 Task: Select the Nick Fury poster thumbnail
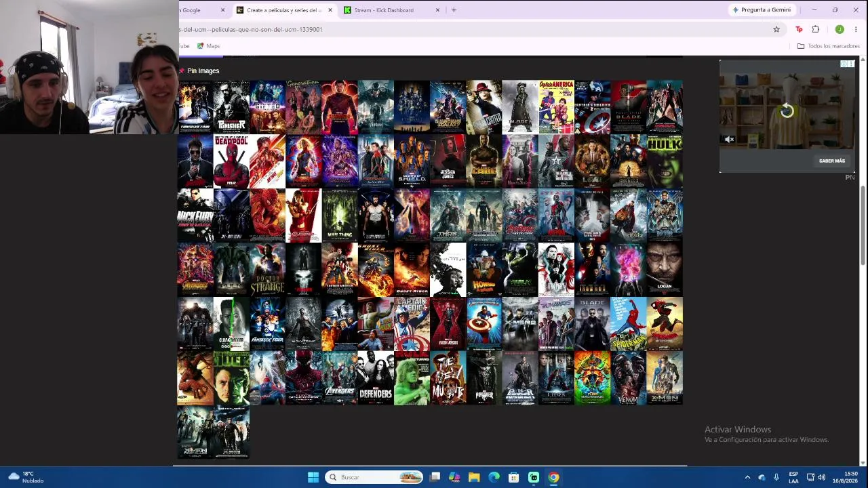[x=195, y=216]
